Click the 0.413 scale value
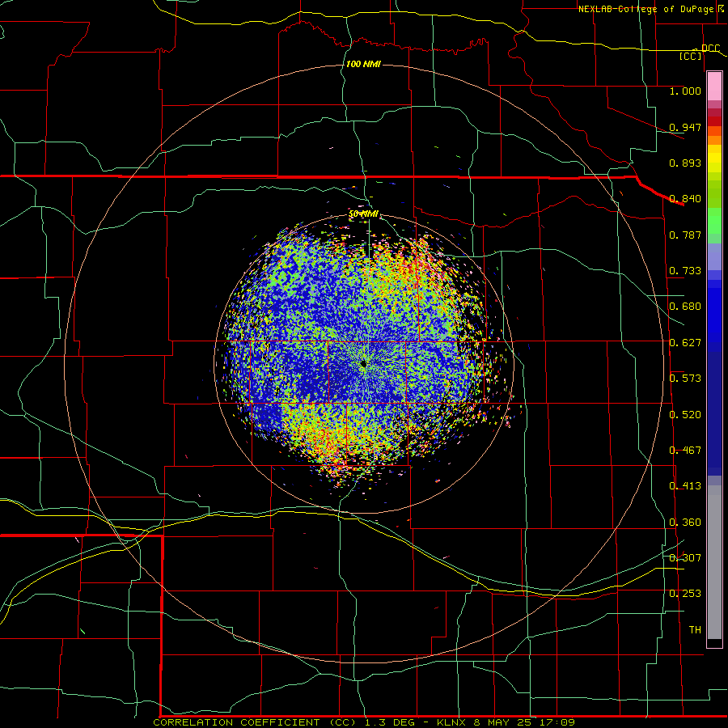The image size is (728, 728). click(x=685, y=486)
